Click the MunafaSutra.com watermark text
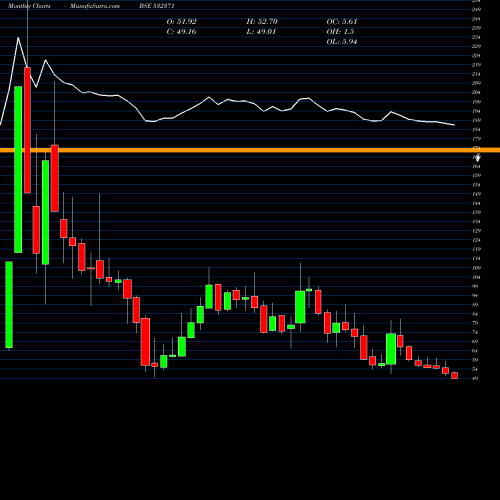 (x=95, y=6)
